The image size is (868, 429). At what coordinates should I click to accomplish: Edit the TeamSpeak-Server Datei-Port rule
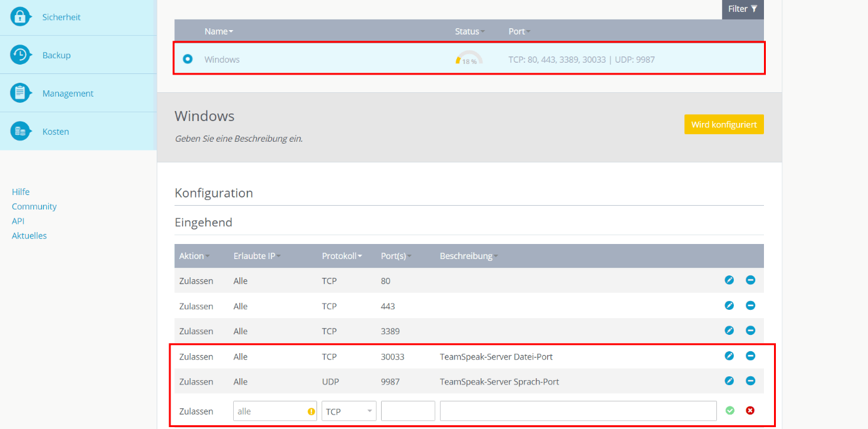729,356
